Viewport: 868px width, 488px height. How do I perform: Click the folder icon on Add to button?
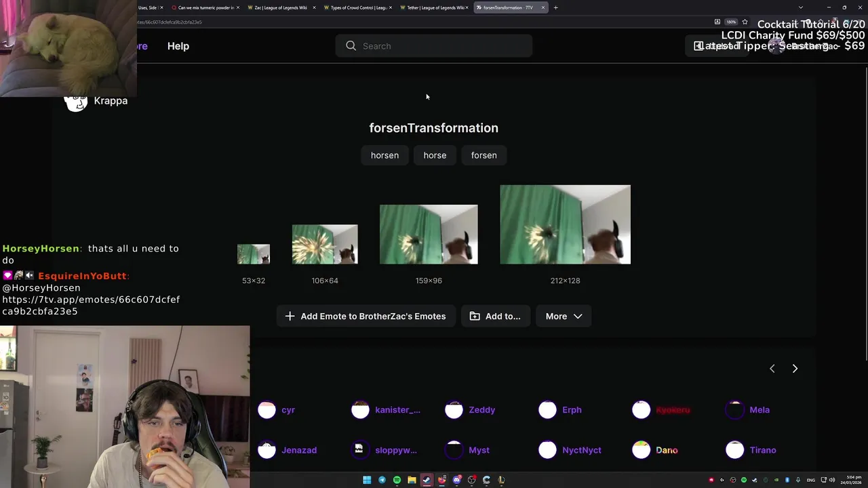click(475, 316)
